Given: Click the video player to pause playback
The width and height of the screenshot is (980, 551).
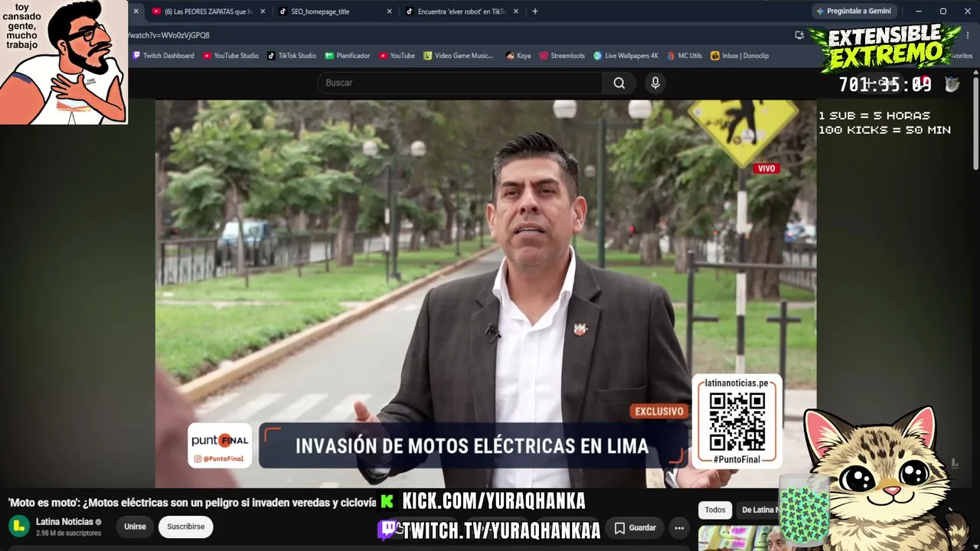Looking at the screenshot, I should point(485,294).
